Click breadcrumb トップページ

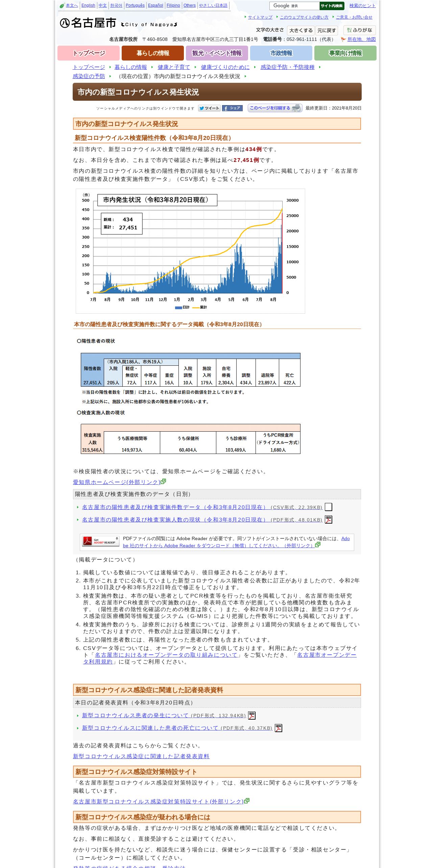(x=89, y=67)
